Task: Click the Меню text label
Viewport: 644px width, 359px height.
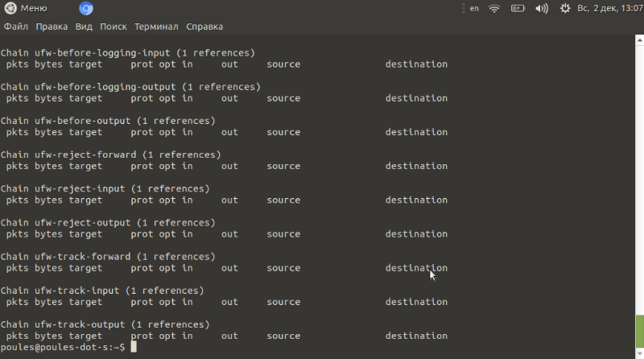Action: coord(34,8)
